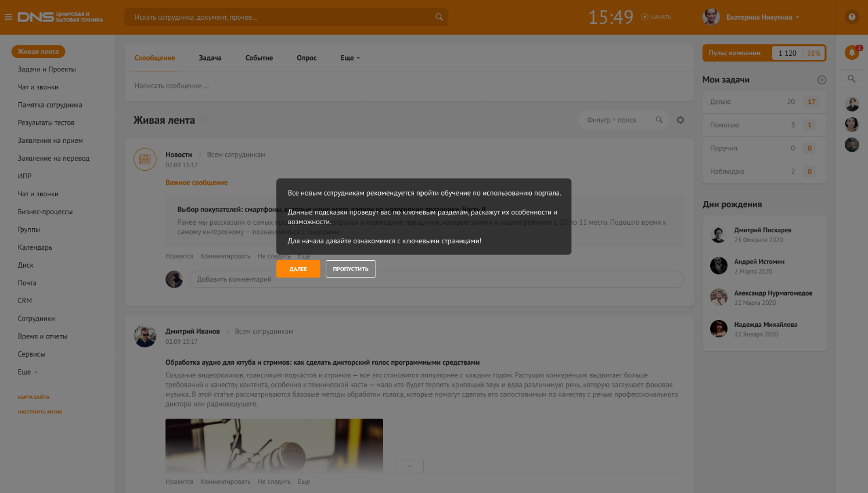Expand Еще in left sidebar menu
868x493 pixels.
pyautogui.click(x=27, y=372)
